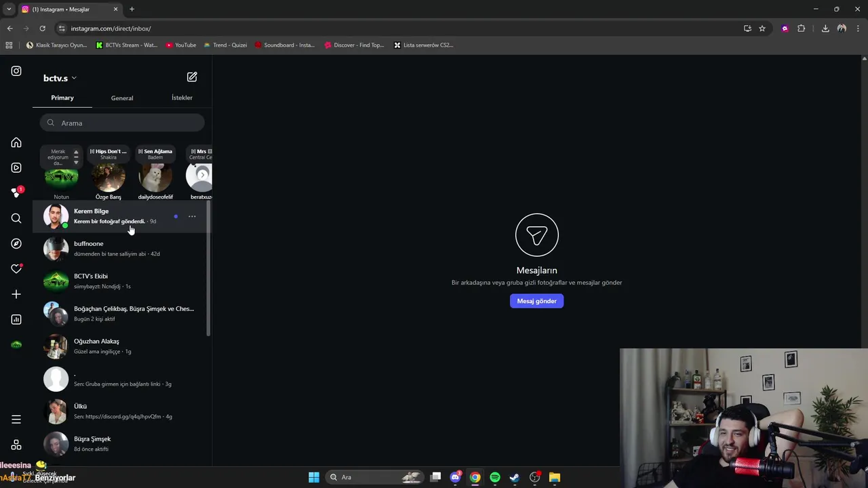The height and width of the screenshot is (488, 868).
Task: Open the Instagram logo home link
Action: pyautogui.click(x=16, y=71)
